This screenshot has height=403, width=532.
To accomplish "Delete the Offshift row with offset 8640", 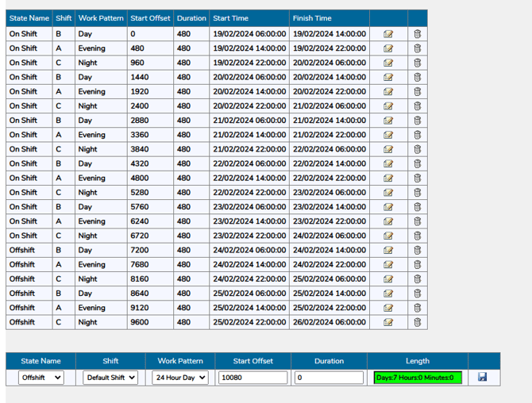I will (418, 294).
